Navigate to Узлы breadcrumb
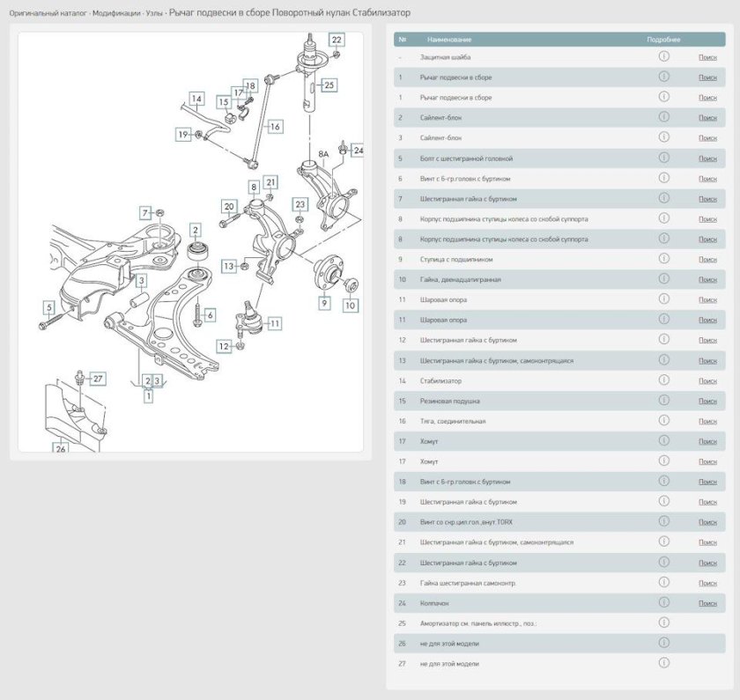740x700 pixels. tap(153, 14)
